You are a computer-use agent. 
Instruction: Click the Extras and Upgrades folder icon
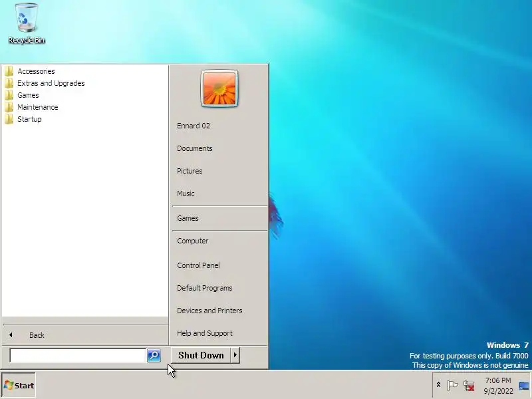coord(9,83)
